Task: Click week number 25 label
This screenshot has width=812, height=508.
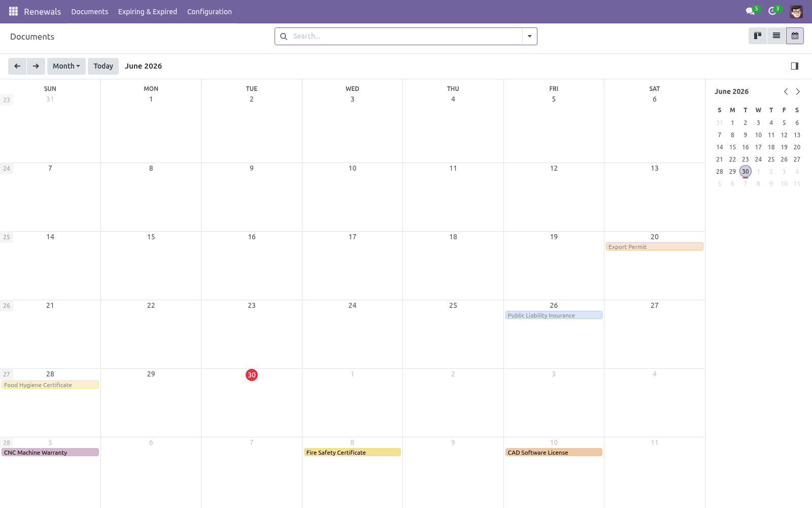Action: tap(7, 237)
